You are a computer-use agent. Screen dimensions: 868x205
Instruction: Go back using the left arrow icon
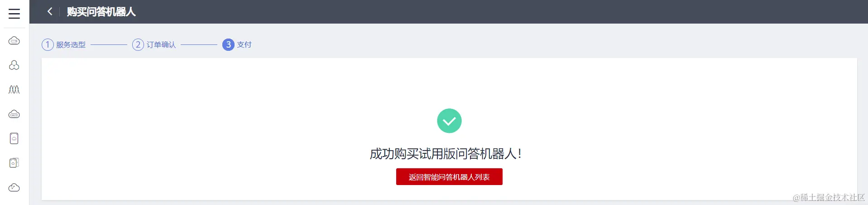[50, 11]
